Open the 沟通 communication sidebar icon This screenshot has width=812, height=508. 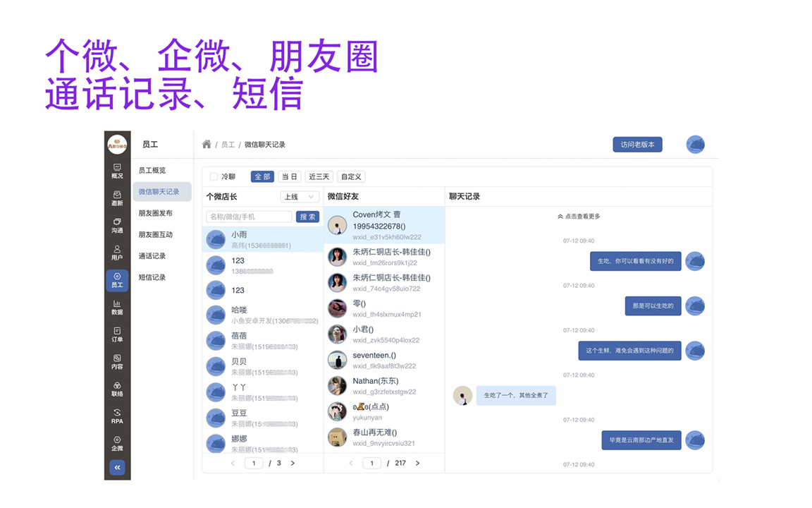117,226
